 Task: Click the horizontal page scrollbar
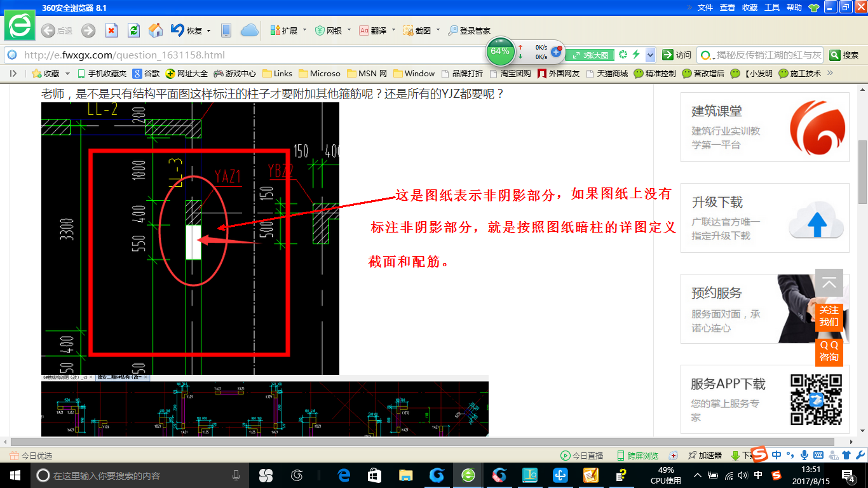tap(423, 442)
